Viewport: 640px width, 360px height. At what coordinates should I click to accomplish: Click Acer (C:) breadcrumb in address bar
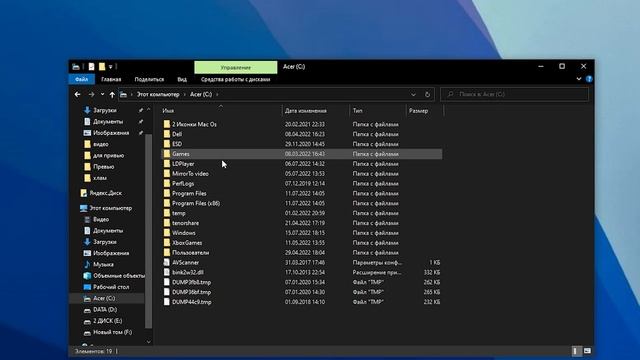point(201,94)
